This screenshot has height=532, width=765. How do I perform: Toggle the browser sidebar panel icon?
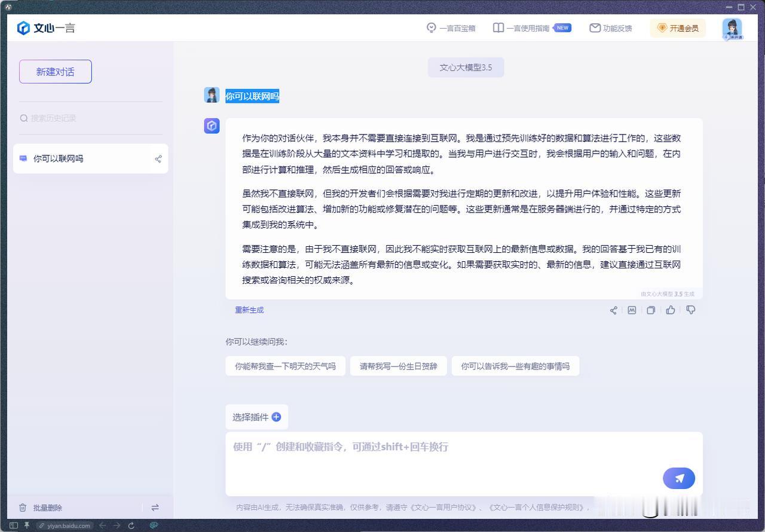pyautogui.click(x=14, y=525)
